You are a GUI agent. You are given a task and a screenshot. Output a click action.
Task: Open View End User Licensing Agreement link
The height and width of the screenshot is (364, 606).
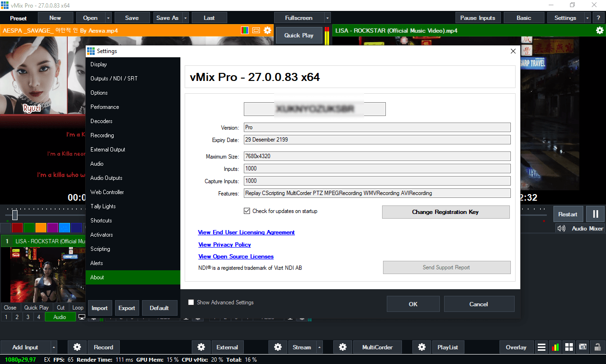pos(246,232)
